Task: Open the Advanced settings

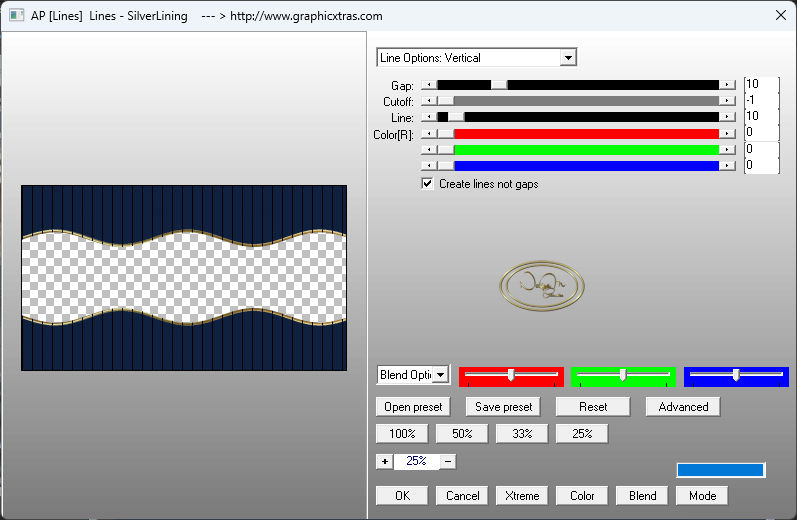Action: pyautogui.click(x=683, y=407)
